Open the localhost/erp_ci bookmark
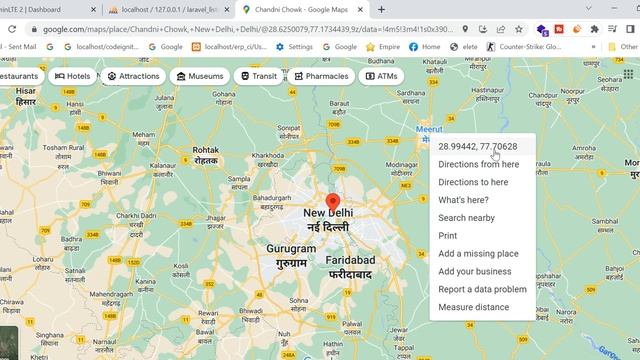640x360 pixels. [229, 47]
